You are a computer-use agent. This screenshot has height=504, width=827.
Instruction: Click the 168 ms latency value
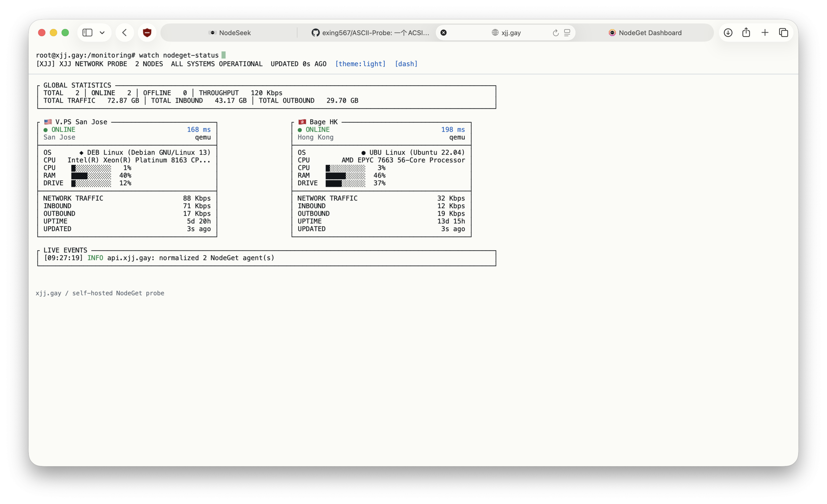tap(199, 129)
